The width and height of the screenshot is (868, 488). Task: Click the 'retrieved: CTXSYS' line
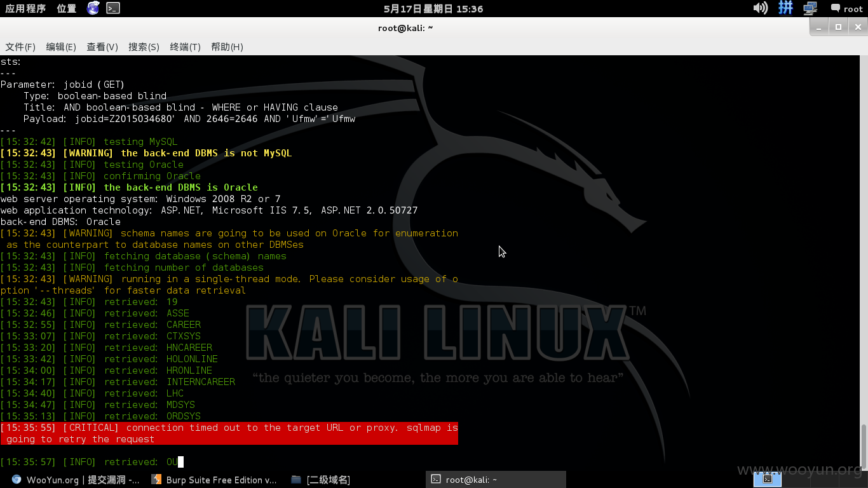click(100, 336)
